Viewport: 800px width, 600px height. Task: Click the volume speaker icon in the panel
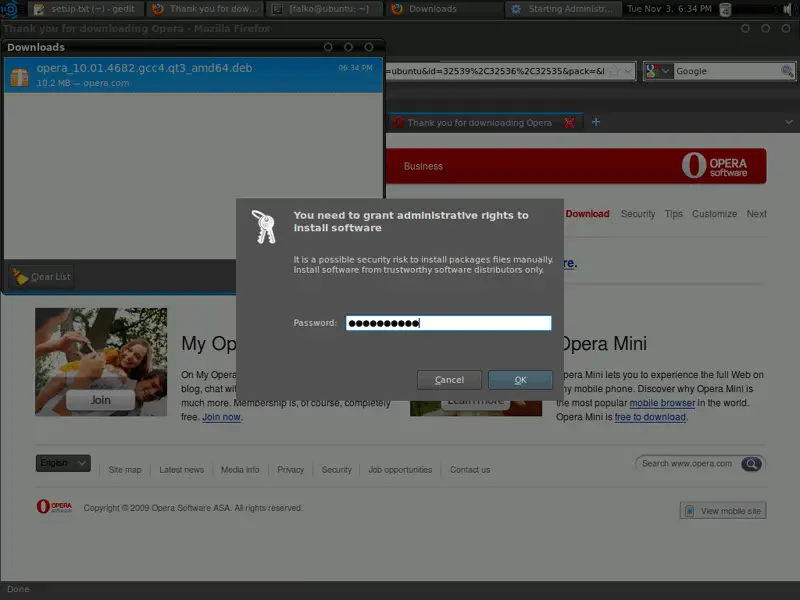[x=787, y=9]
